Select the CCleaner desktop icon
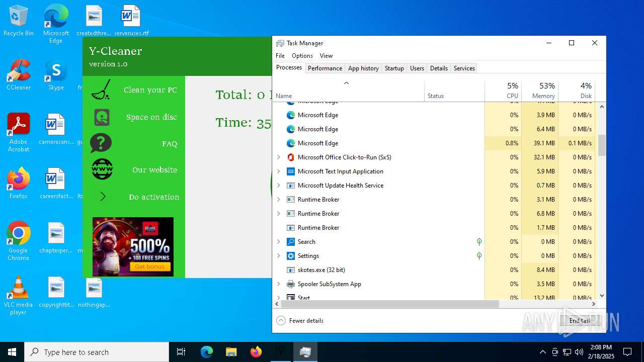 tap(19, 75)
